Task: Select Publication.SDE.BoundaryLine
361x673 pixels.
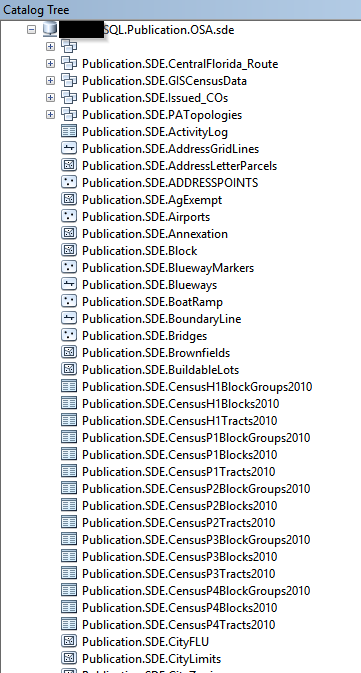Action: (x=162, y=319)
